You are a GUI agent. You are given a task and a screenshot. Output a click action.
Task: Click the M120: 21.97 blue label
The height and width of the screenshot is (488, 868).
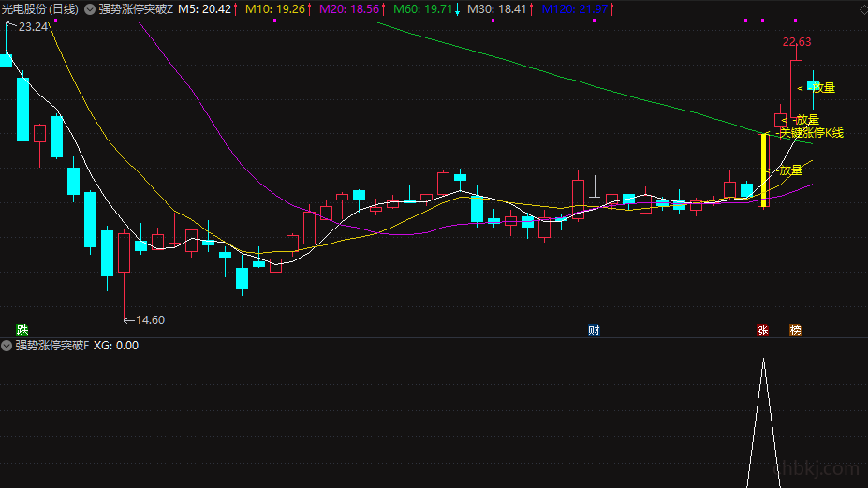[x=575, y=9]
